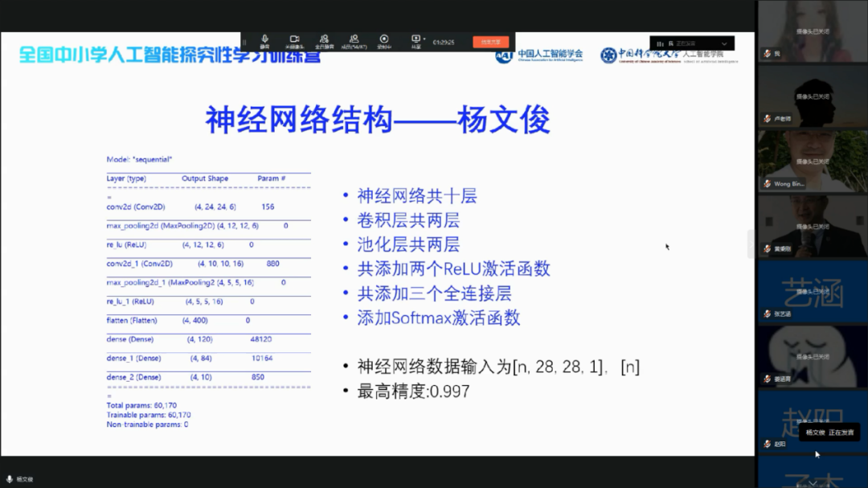Select Wong Bin's video thumbnail
Image resolution: width=868 pixels, height=488 pixels.
pos(813,161)
